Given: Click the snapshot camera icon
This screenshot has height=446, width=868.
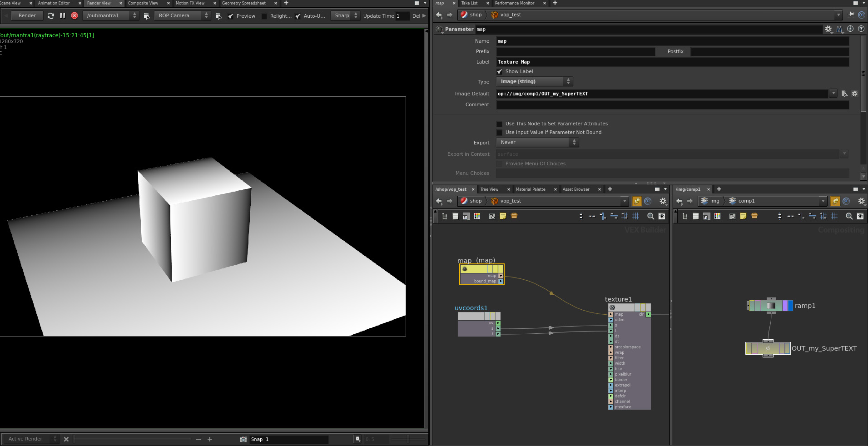Looking at the screenshot, I should (243, 439).
